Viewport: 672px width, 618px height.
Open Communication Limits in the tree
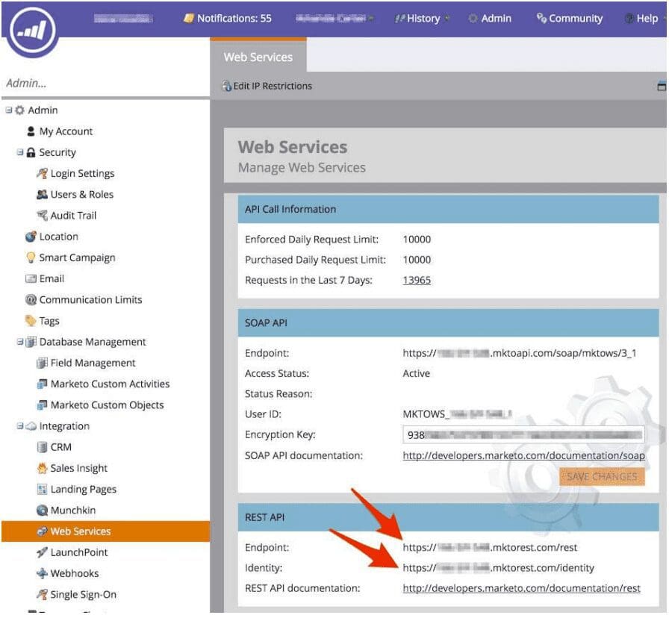coord(91,300)
